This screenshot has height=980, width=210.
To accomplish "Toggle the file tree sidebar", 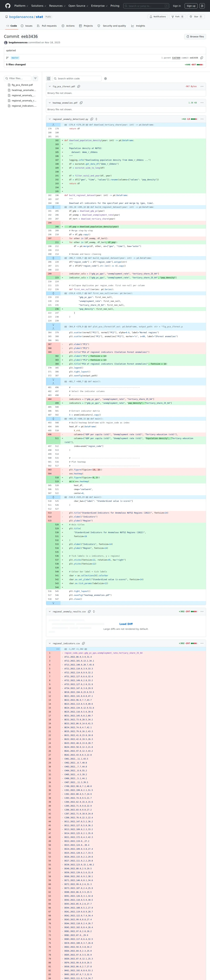I will tap(49, 79).
